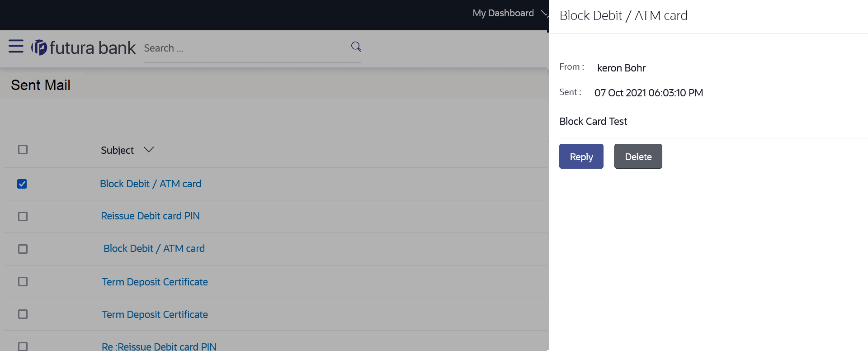Toggle the select-all checkbox beside Subject
Screen dimensions: 868x351
(23, 150)
